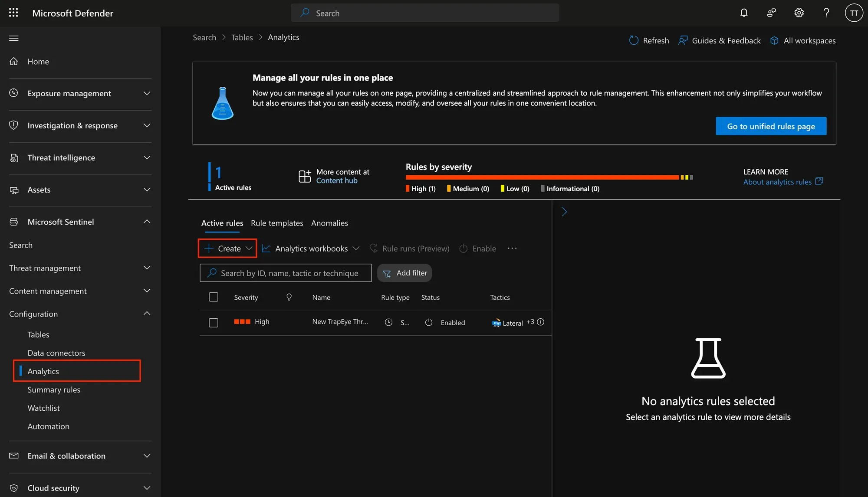Open the notifications bell icon

(744, 13)
